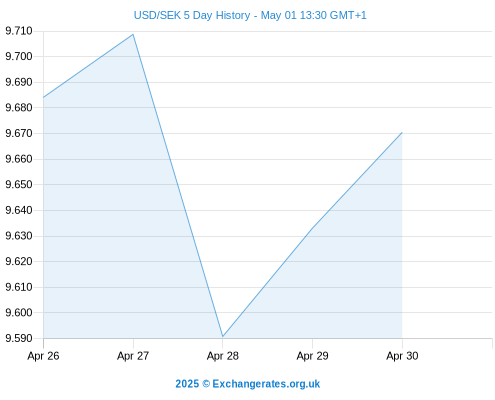Click the 9.600 y-axis label
495x400 pixels.
tap(19, 313)
